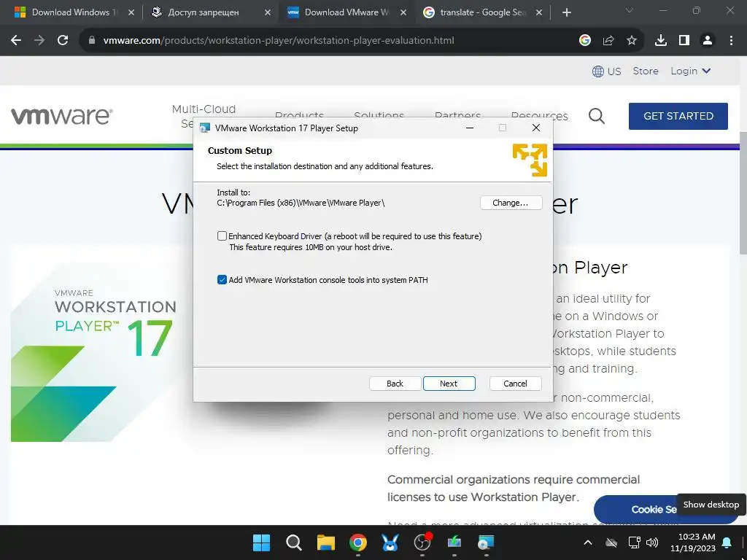747x560 pixels.
Task: Open the tab search chevron
Action: point(630,10)
